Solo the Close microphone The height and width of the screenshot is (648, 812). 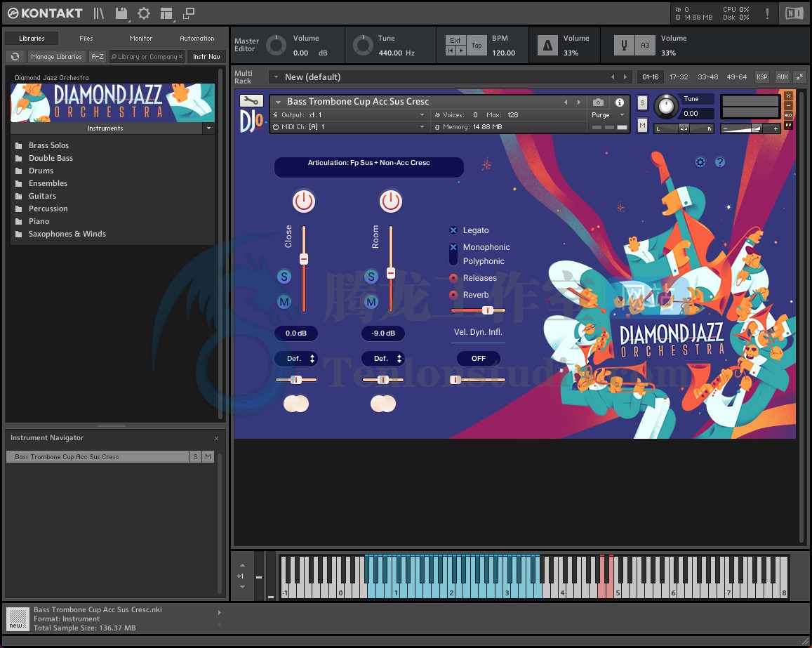[x=284, y=277]
